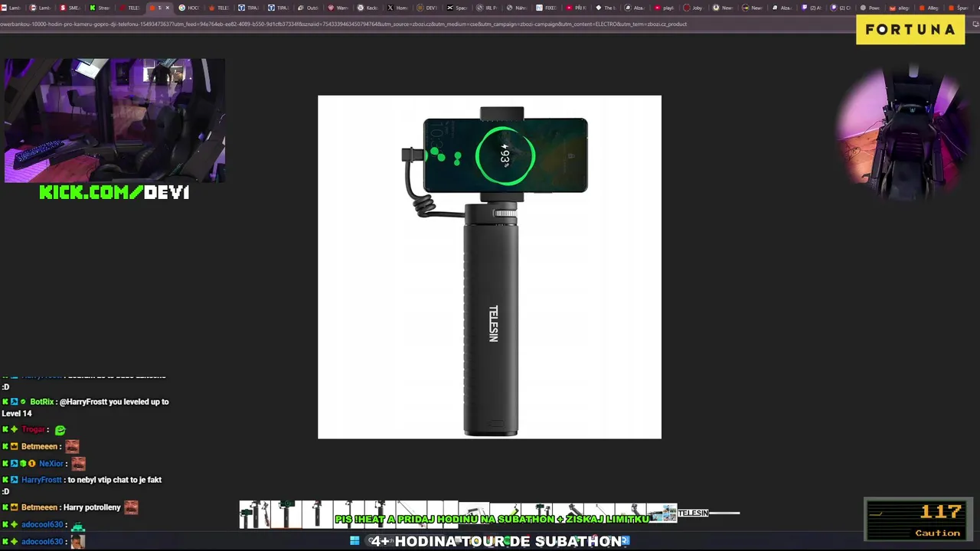The height and width of the screenshot is (551, 980).
Task: Open the 'Outd' browser tab
Action: tap(309, 8)
